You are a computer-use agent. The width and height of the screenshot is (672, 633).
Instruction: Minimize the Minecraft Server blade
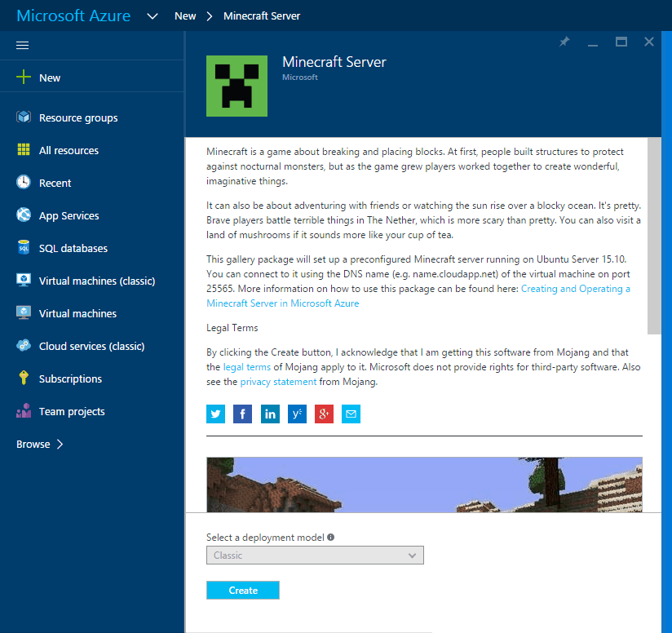(x=593, y=45)
